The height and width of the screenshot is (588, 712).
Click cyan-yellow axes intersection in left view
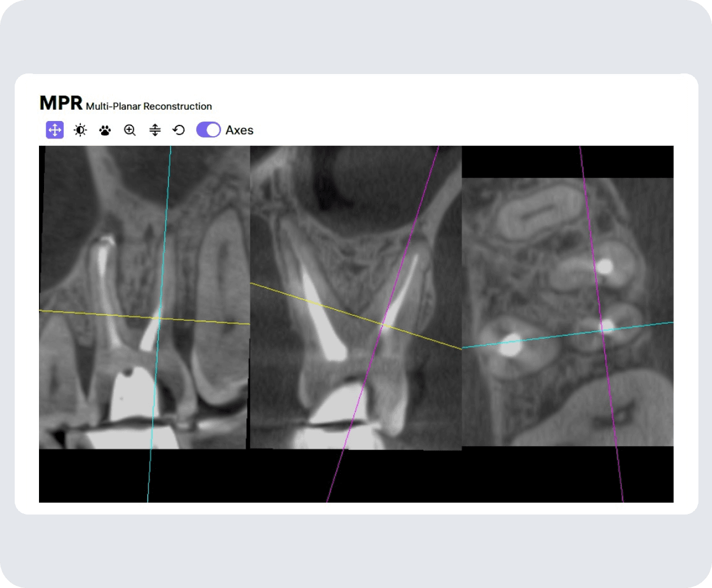tap(159, 319)
